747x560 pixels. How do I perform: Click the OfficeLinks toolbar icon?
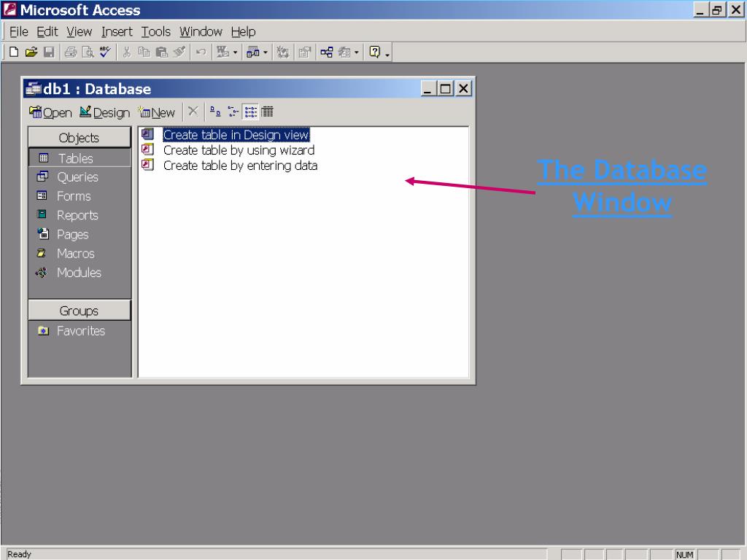pyautogui.click(x=222, y=52)
